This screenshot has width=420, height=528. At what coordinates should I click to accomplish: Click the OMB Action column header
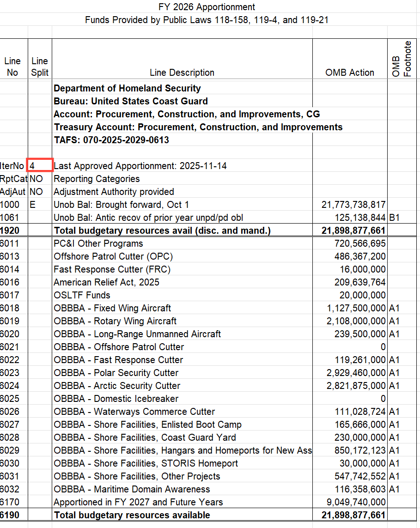coord(350,73)
